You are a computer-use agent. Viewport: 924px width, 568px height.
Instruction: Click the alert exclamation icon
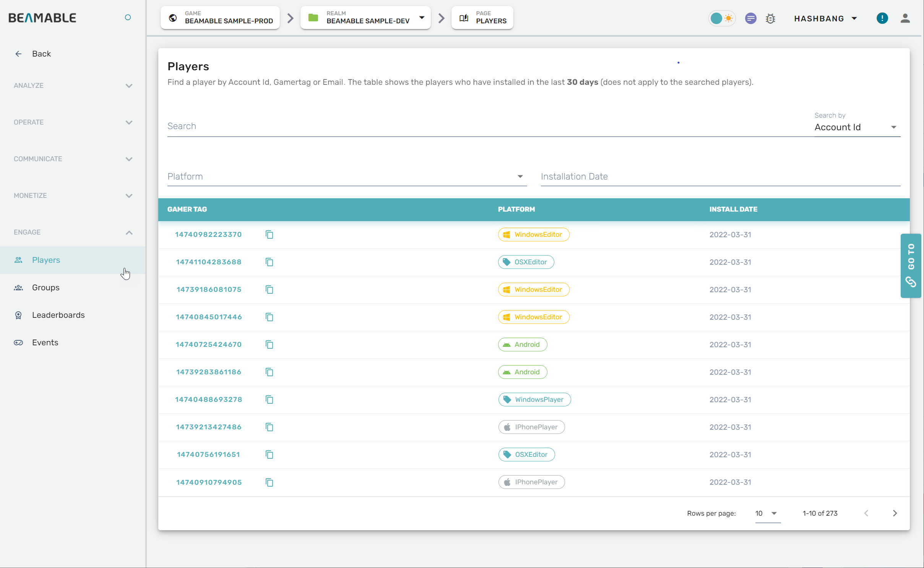(x=882, y=18)
